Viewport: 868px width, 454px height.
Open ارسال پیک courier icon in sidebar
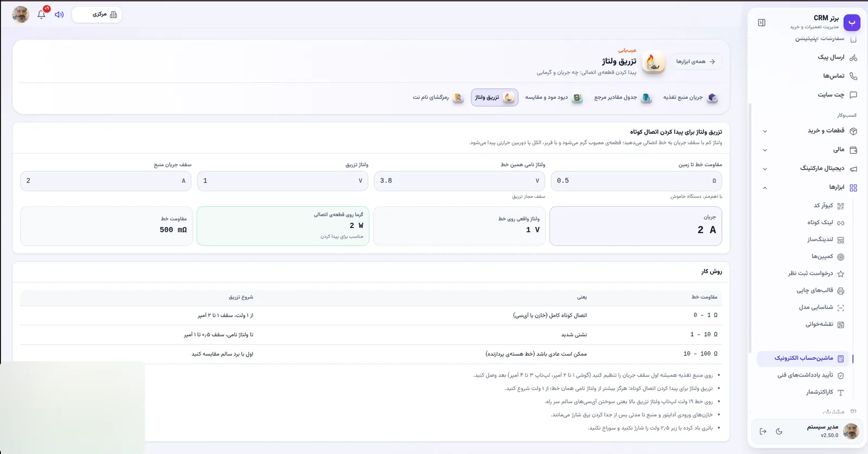(853, 58)
